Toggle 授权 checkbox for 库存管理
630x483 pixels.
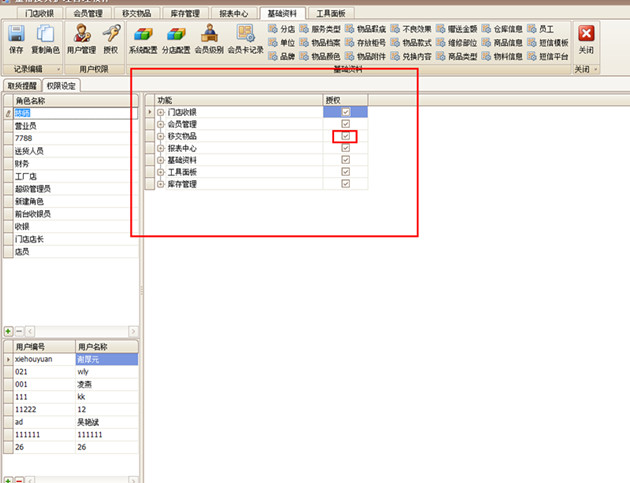pyautogui.click(x=346, y=184)
